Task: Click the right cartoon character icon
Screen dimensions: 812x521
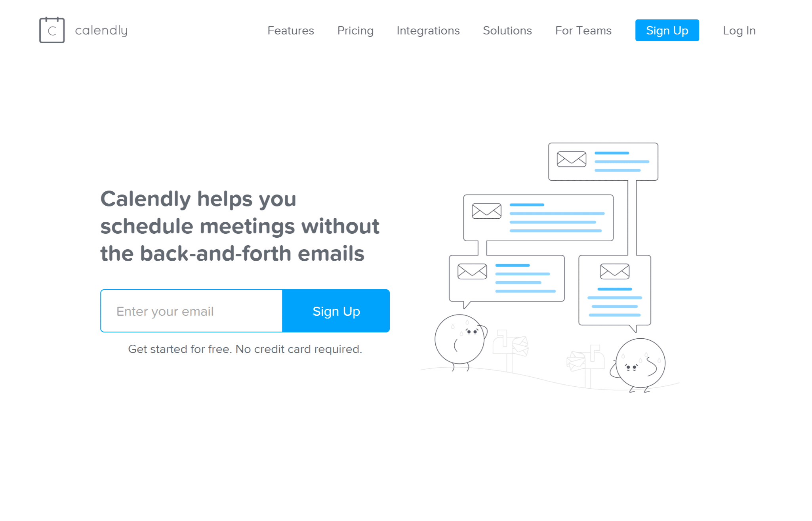Action: (x=639, y=365)
